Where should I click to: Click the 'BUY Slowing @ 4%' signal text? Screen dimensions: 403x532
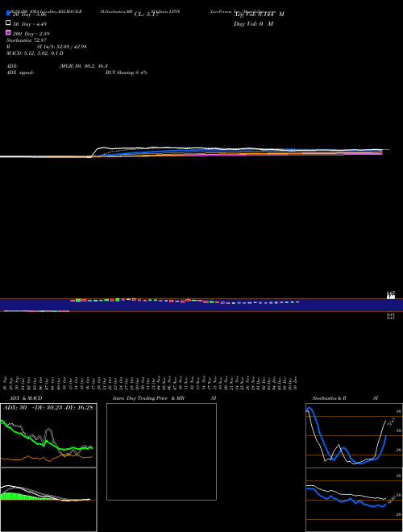click(x=127, y=73)
